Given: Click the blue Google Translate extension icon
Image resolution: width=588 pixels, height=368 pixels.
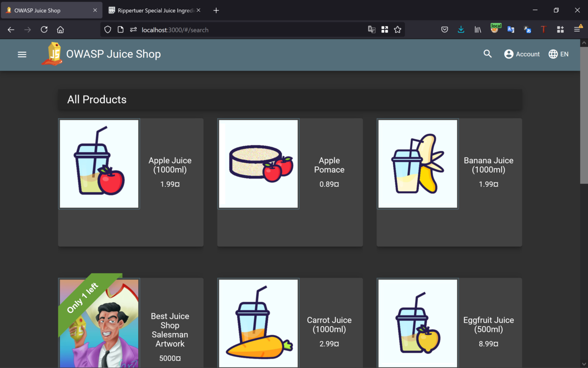Looking at the screenshot, I should pyautogui.click(x=511, y=30).
